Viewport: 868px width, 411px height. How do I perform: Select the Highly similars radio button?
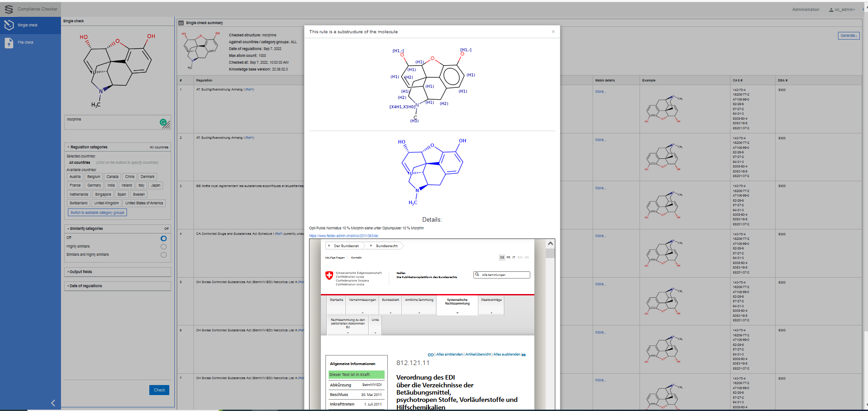(x=163, y=247)
